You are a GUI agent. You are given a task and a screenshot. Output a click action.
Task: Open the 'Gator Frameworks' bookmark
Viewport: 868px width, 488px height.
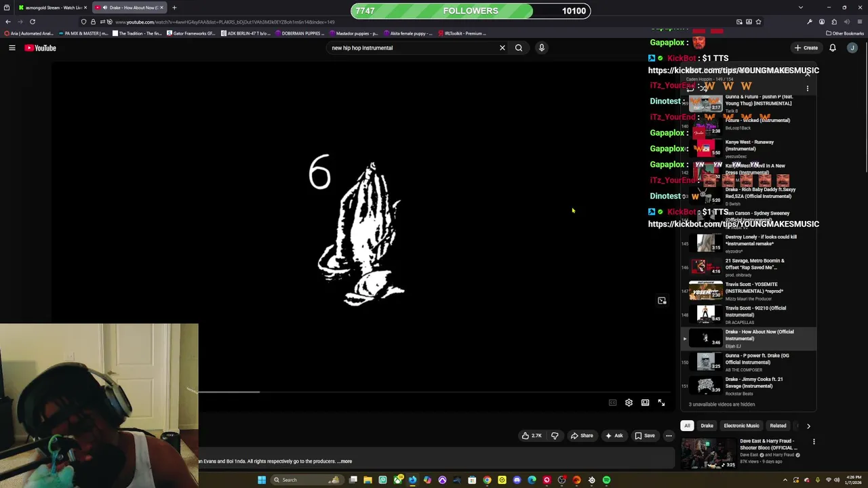tap(192, 33)
